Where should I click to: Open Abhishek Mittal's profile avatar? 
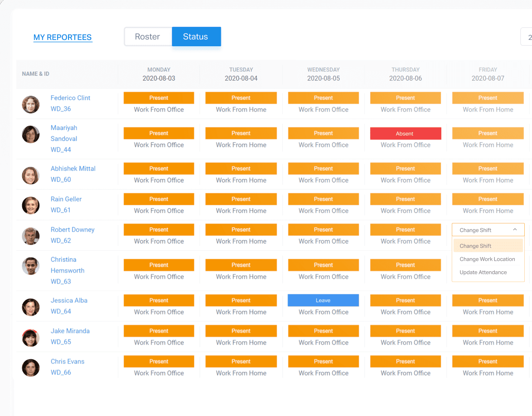31,176
